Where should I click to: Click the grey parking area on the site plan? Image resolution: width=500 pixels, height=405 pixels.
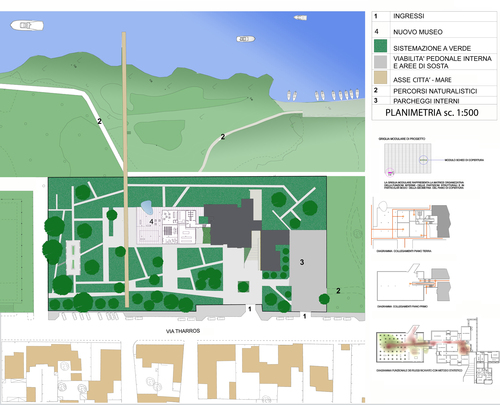(307, 270)
